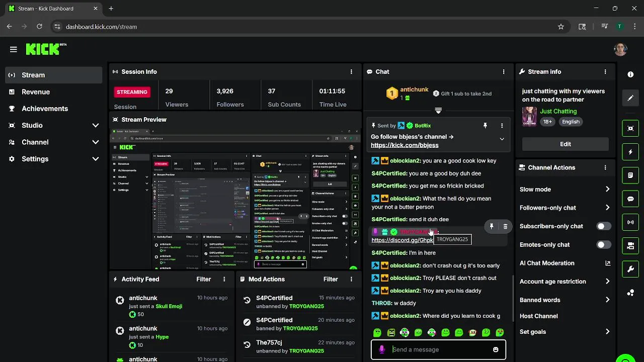Toggle the wrench Stream info widget icon
This screenshot has height=362, width=644.
[x=630, y=269]
